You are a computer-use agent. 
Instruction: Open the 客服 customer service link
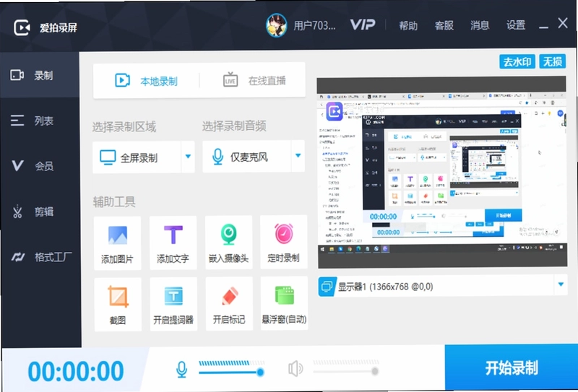444,25
